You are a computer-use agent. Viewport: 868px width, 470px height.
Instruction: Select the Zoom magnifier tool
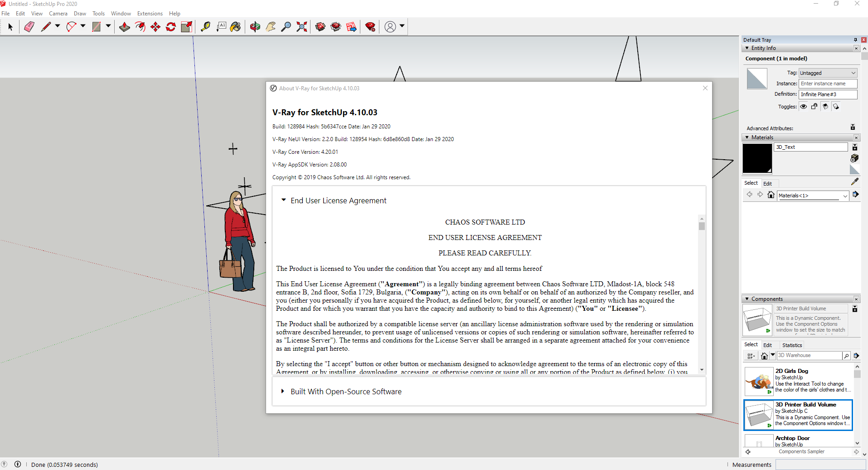click(286, 27)
